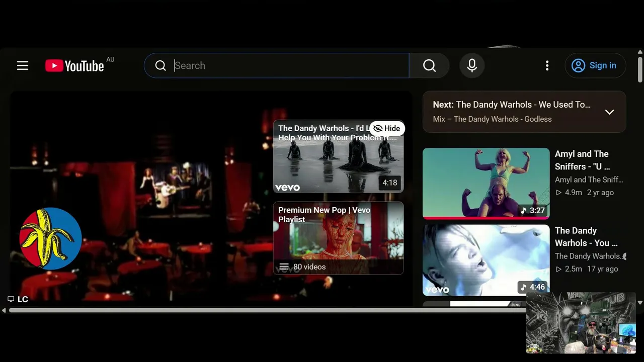The width and height of the screenshot is (644, 362).
Task: Click the vertical scrollbar thumb
Action: point(640,69)
